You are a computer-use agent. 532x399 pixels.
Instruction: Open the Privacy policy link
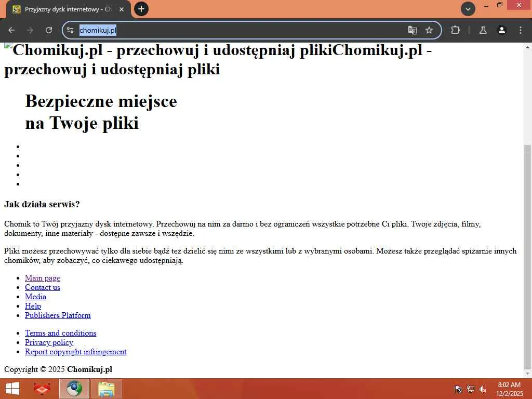[x=49, y=342]
